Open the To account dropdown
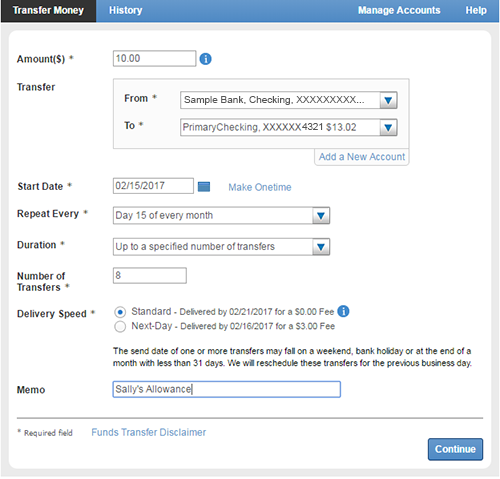 289,127
